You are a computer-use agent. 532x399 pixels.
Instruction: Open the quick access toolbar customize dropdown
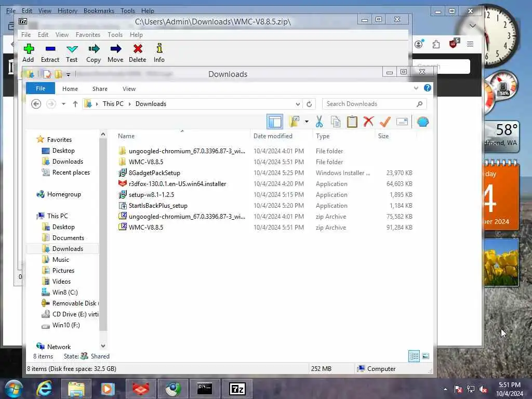pos(68,74)
